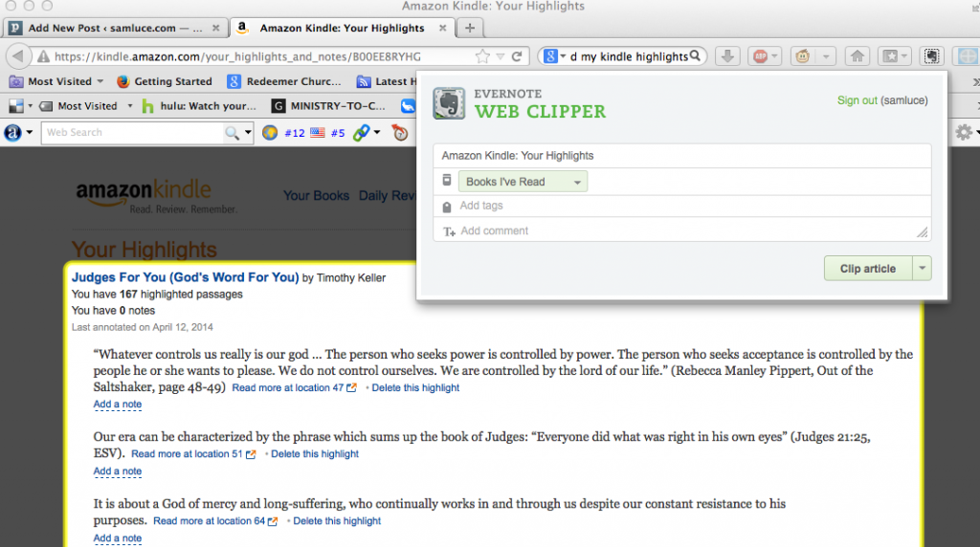Viewport: 980px width, 547px height.
Task: Open the toolbar settings gear icon
Action: tap(964, 132)
